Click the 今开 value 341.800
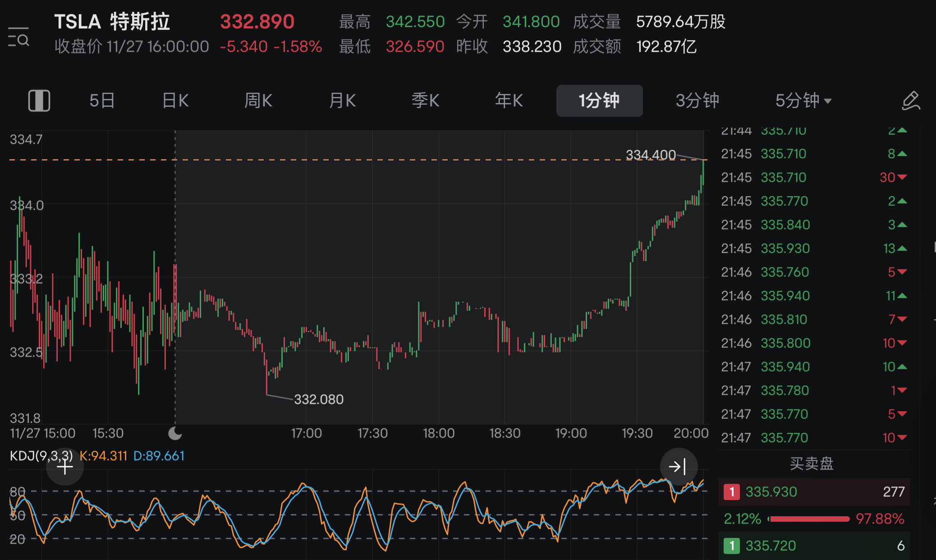The width and height of the screenshot is (936, 560). point(531,22)
